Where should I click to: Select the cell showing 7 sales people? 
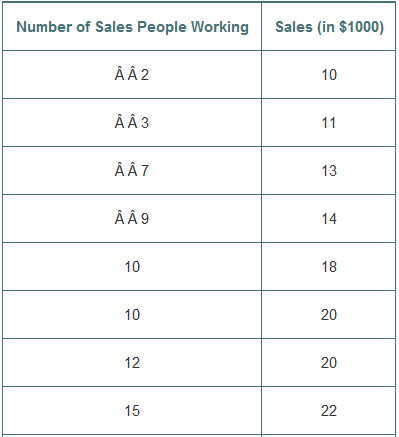point(132,171)
